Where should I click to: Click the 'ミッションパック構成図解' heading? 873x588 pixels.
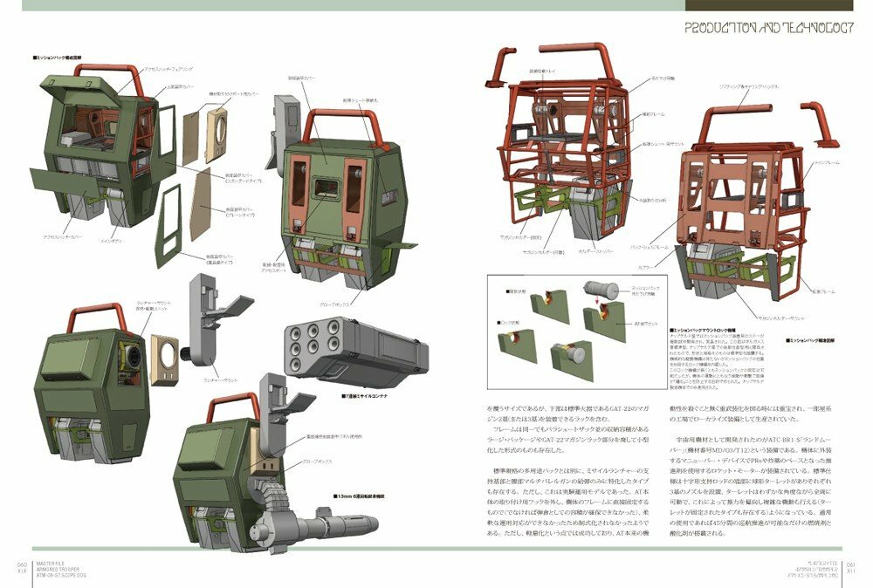pos(58,57)
